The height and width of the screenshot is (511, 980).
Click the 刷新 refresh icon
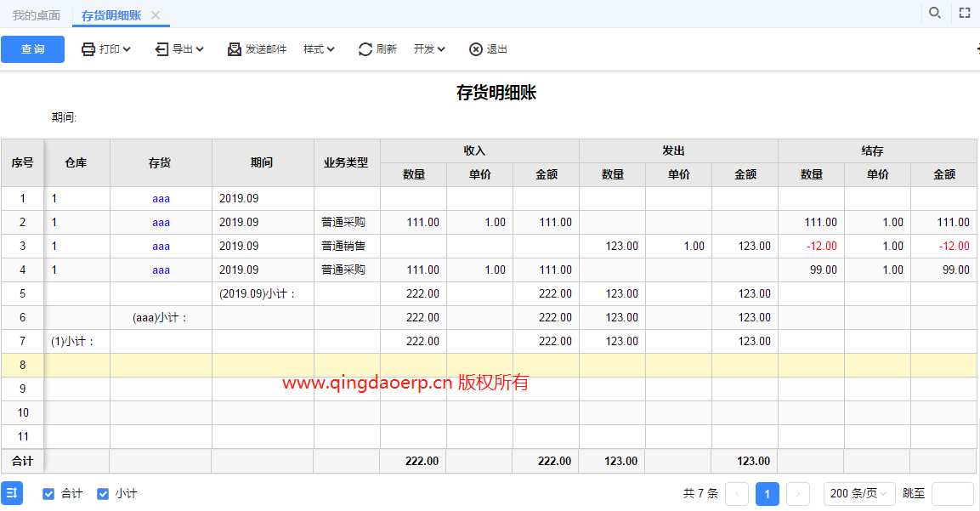(x=365, y=49)
